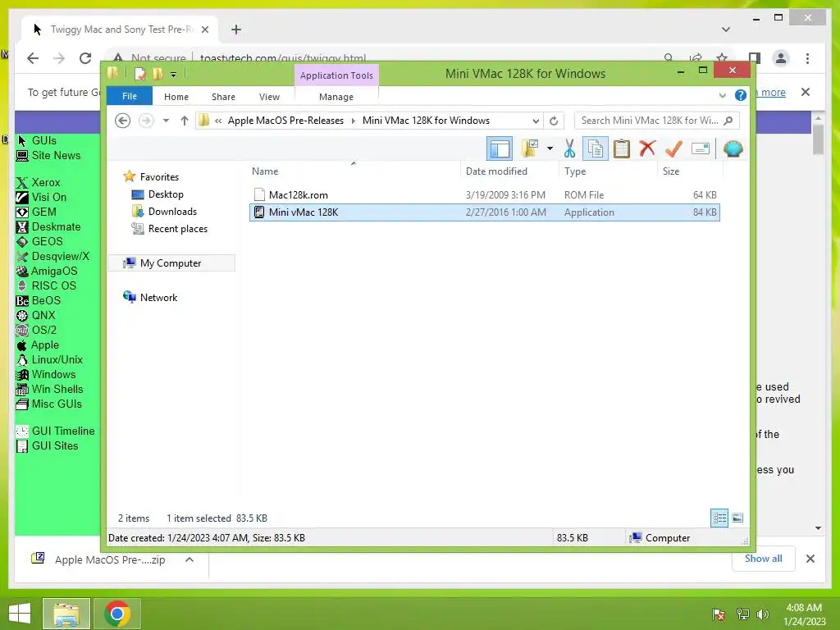Select the Mac128k.rom file
This screenshot has width=840, height=630.
(485, 195)
